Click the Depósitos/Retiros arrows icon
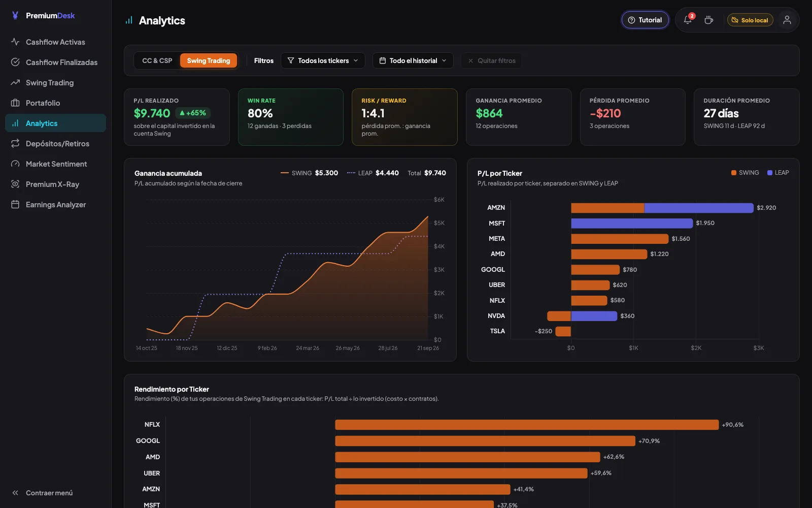The height and width of the screenshot is (508, 812). point(15,143)
